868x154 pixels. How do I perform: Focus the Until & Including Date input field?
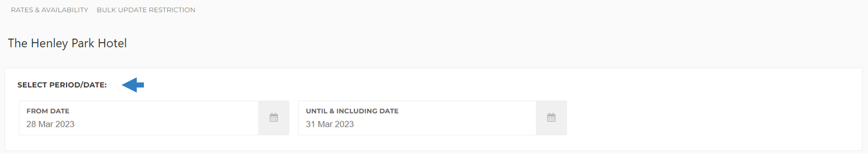[417, 118]
